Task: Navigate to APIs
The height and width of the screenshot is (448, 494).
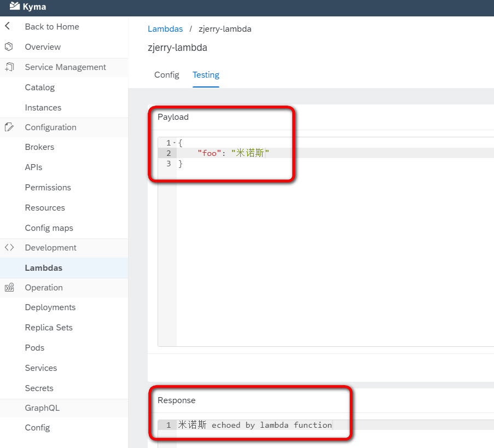Action: click(x=33, y=167)
